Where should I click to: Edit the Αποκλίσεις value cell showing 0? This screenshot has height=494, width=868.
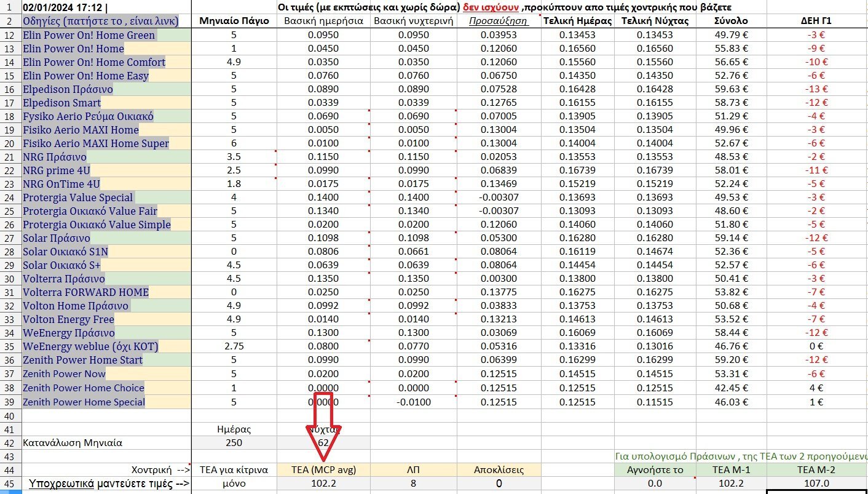[x=499, y=484]
